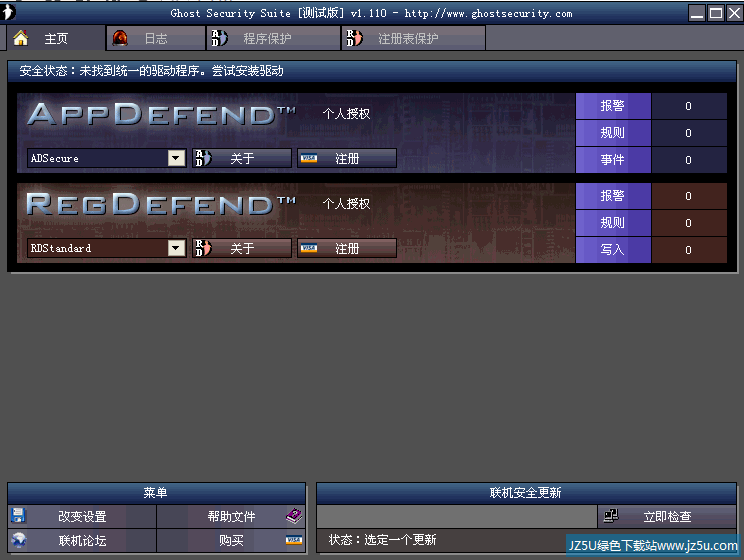Click the globe forum icon
The width and height of the screenshot is (744, 560).
tap(19, 540)
